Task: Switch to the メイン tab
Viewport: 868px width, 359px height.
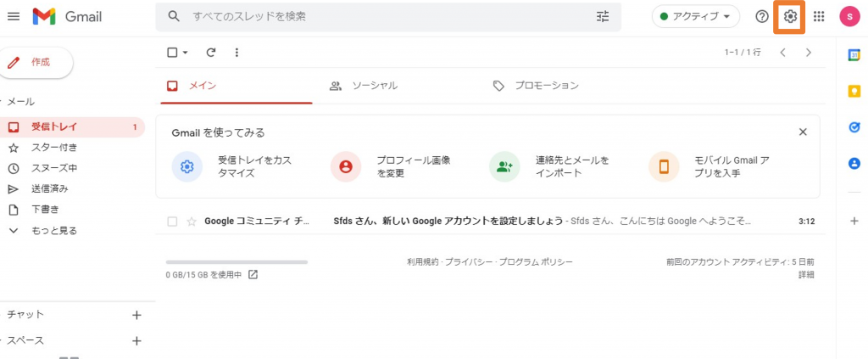Action: pyautogui.click(x=236, y=86)
